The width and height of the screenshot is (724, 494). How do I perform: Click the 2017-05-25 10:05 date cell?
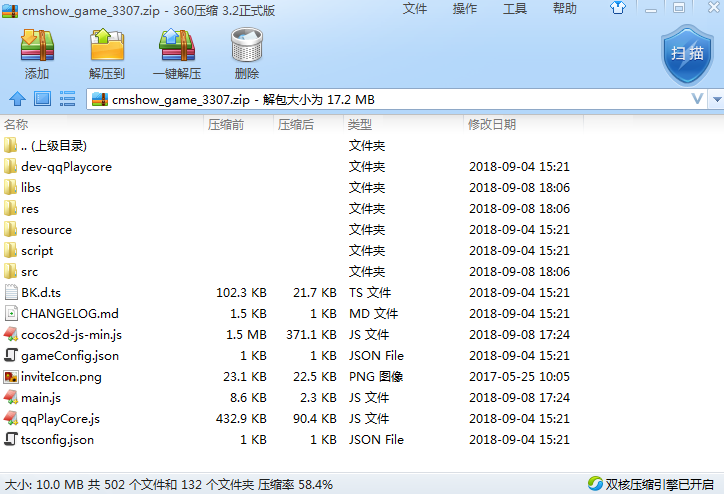[519, 377]
